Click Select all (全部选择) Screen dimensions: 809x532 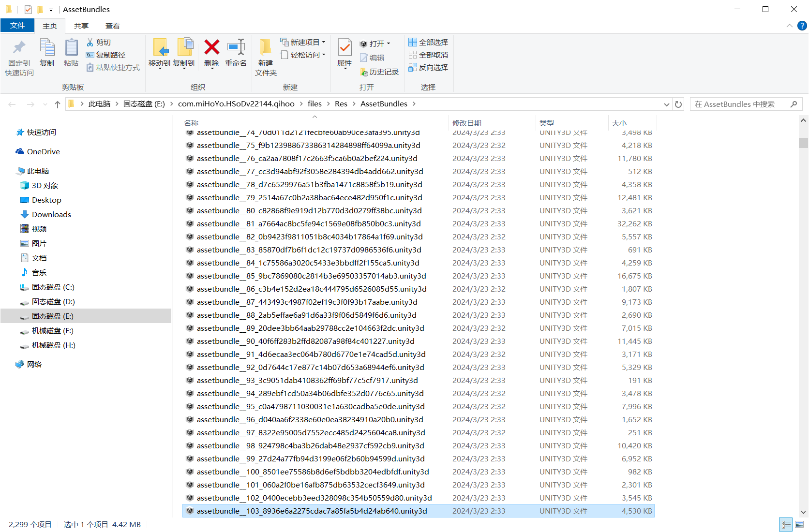[429, 43]
